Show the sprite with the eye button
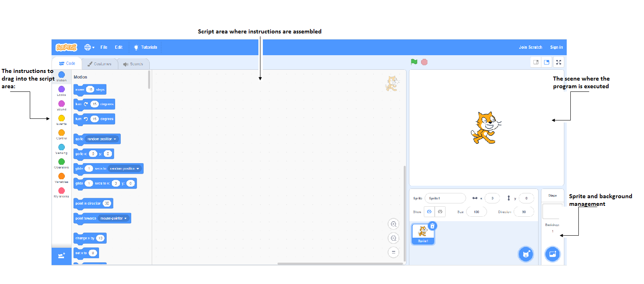The height and width of the screenshot is (284, 644). pyautogui.click(x=429, y=211)
